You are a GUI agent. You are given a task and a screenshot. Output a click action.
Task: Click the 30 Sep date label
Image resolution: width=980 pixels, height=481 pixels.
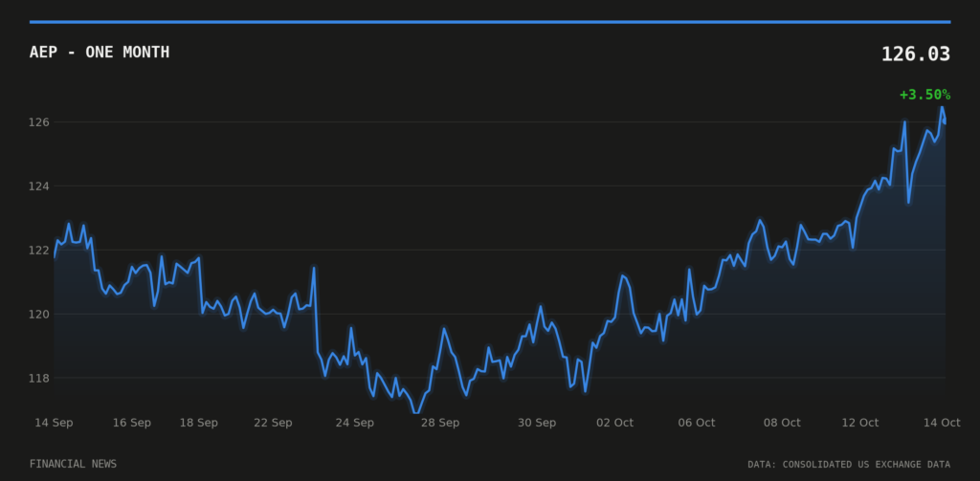pos(537,423)
